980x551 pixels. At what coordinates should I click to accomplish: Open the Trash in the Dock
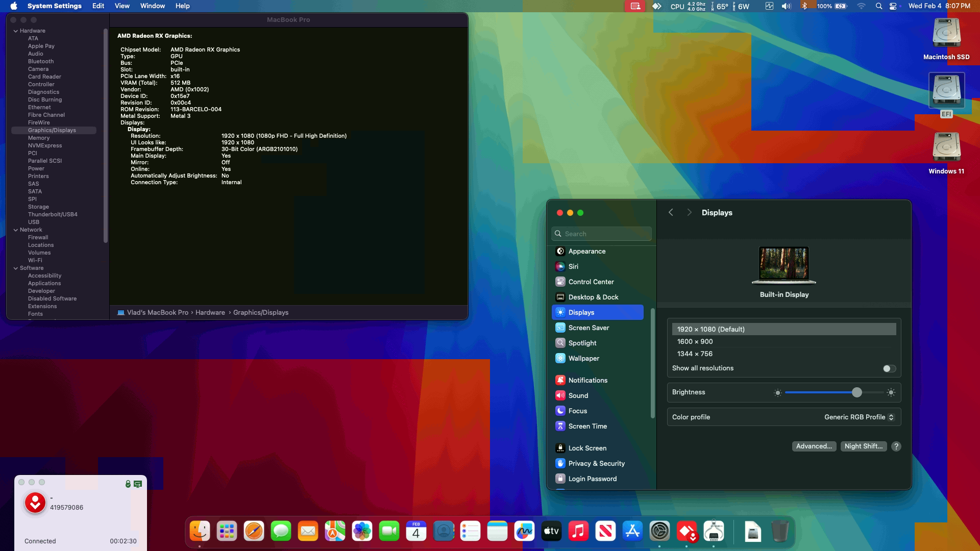(779, 531)
